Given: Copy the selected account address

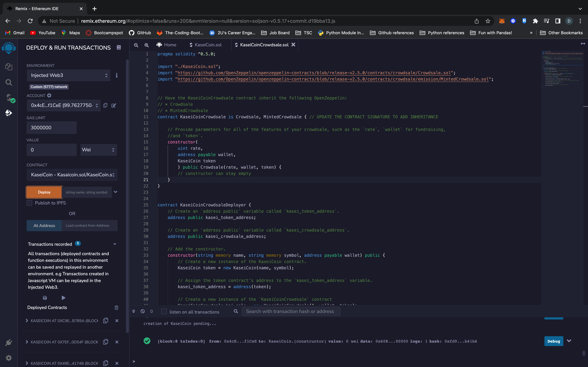Looking at the screenshot, I should pos(105,105).
